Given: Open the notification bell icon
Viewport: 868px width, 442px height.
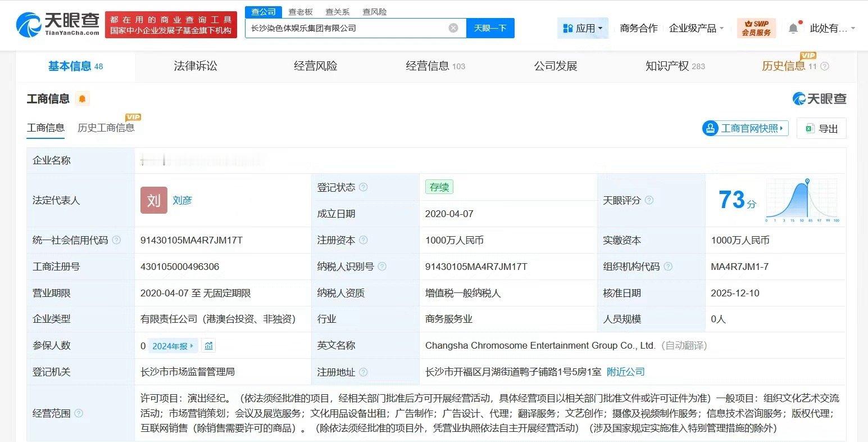Looking at the screenshot, I should (x=793, y=28).
